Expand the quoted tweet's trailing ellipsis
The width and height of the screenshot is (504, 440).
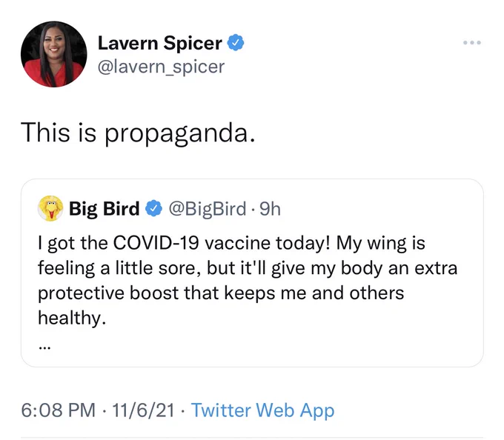(44, 347)
